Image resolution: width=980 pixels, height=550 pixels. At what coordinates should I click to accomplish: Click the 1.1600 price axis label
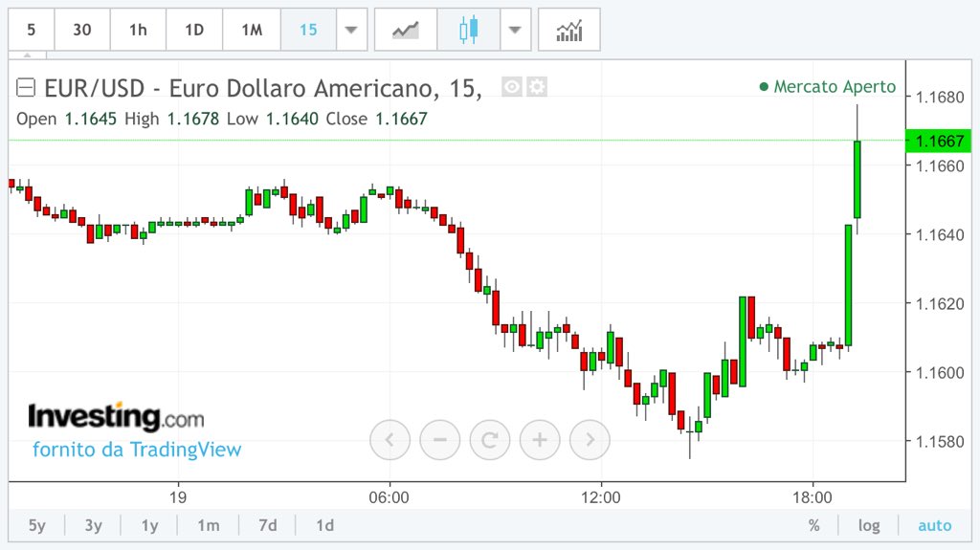940,372
